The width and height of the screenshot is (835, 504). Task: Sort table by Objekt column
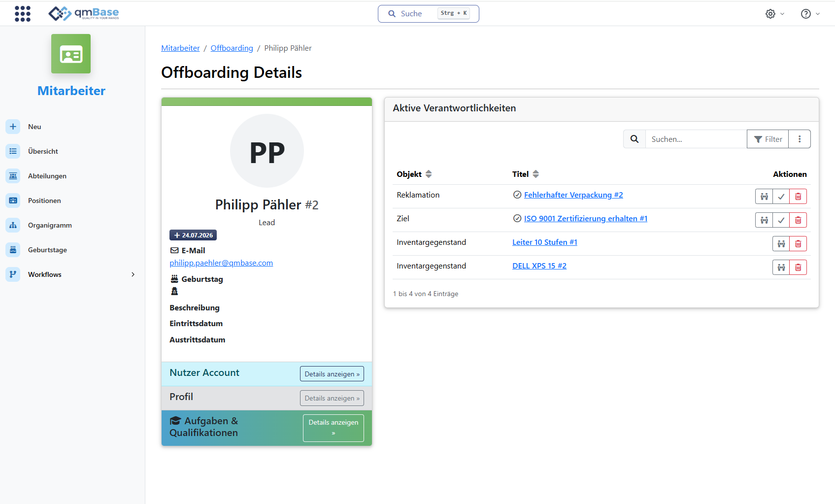(x=414, y=174)
